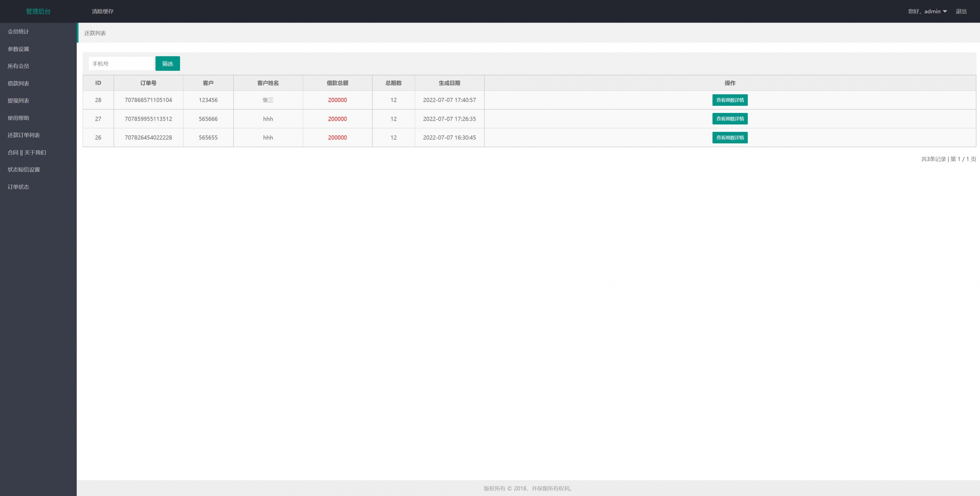Open the admin user dropdown arrow

pyautogui.click(x=945, y=11)
